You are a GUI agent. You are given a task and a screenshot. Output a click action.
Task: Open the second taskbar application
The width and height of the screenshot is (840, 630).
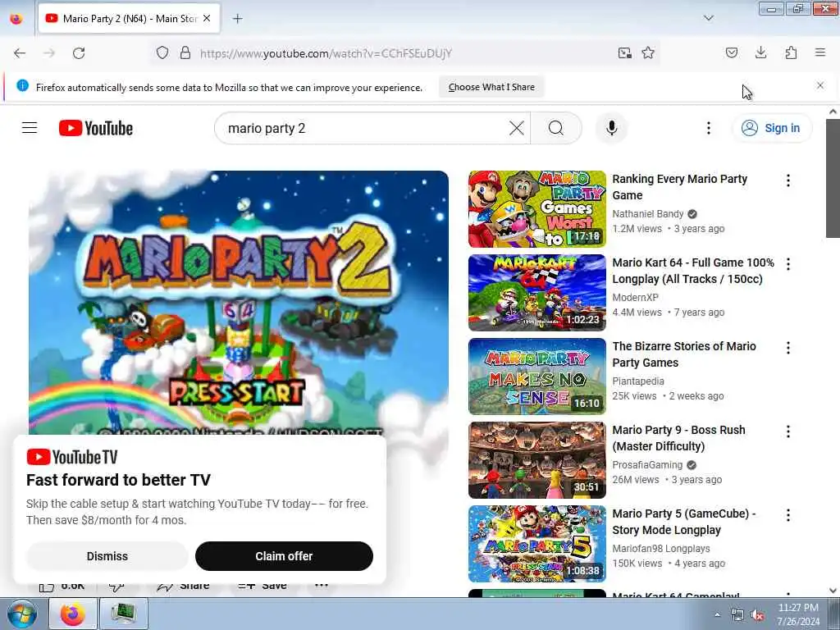point(123,614)
